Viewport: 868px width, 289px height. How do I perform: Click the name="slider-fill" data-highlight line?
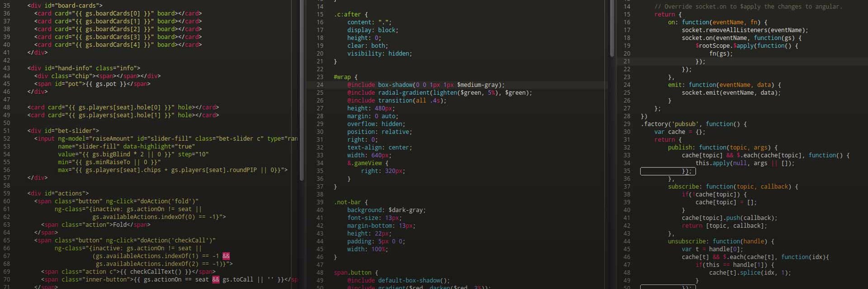[127, 146]
